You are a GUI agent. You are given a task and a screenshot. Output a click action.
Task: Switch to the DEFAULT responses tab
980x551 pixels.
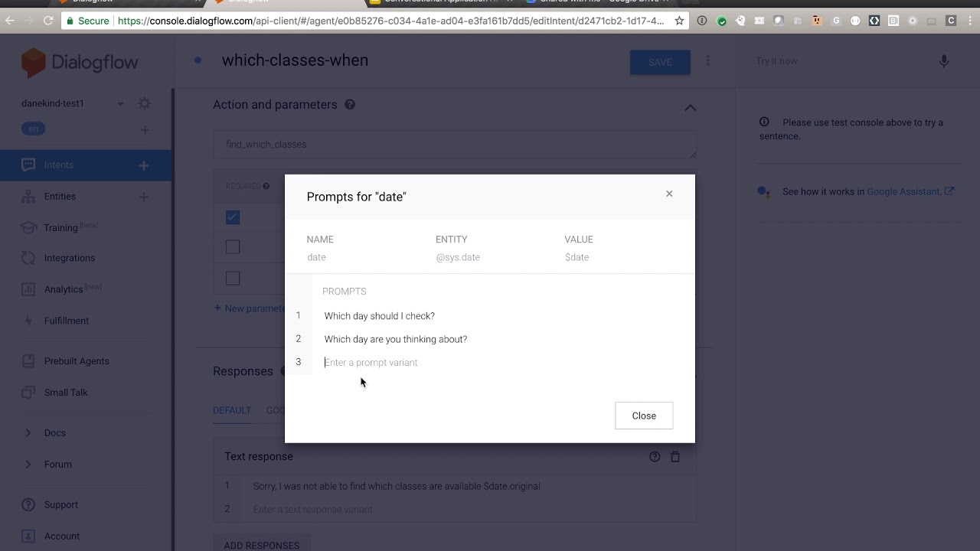(x=232, y=410)
